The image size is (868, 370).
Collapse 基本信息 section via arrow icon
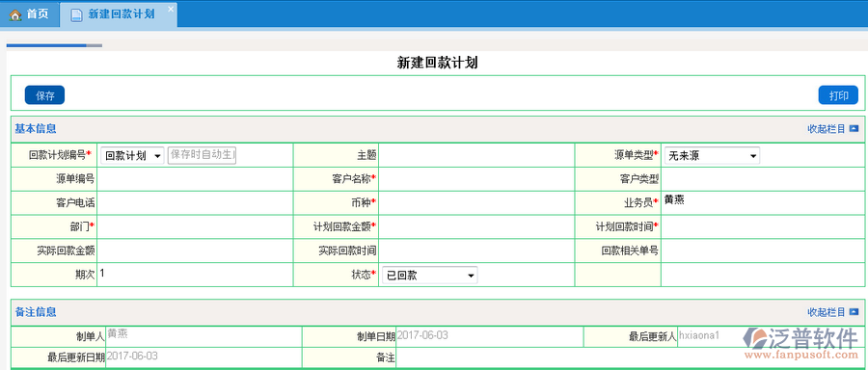click(854, 129)
